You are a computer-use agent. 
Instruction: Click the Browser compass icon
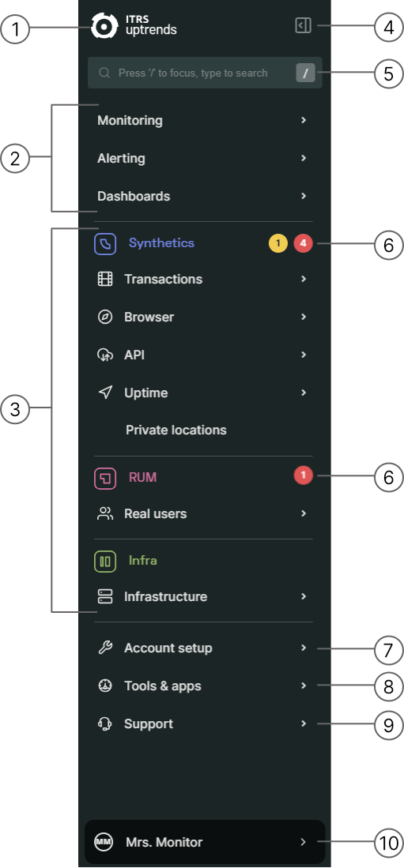click(105, 318)
